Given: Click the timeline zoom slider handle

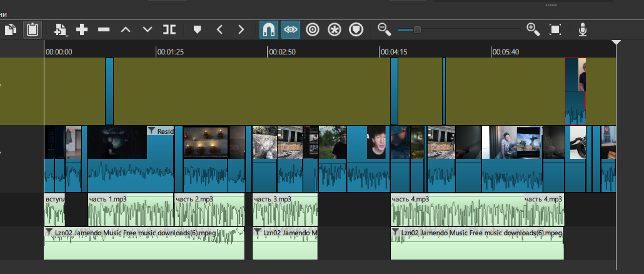Looking at the screenshot, I should click(x=417, y=29).
